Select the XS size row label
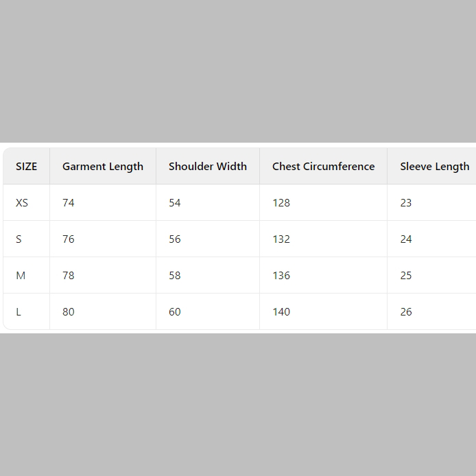476x476 pixels. 22,202
